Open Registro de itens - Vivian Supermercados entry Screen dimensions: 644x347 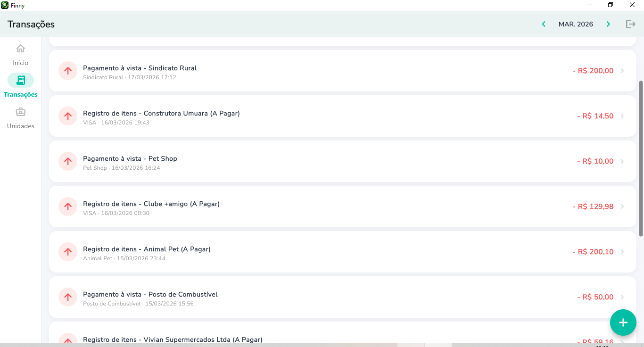coord(173,339)
